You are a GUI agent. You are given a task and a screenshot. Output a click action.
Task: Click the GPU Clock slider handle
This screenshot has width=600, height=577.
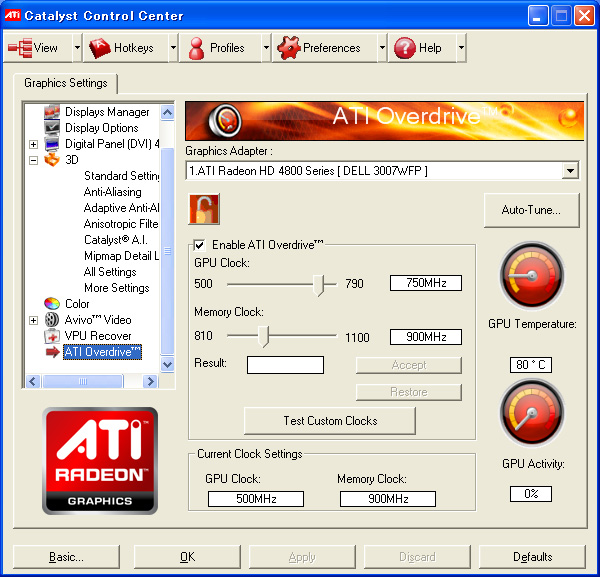click(x=318, y=285)
